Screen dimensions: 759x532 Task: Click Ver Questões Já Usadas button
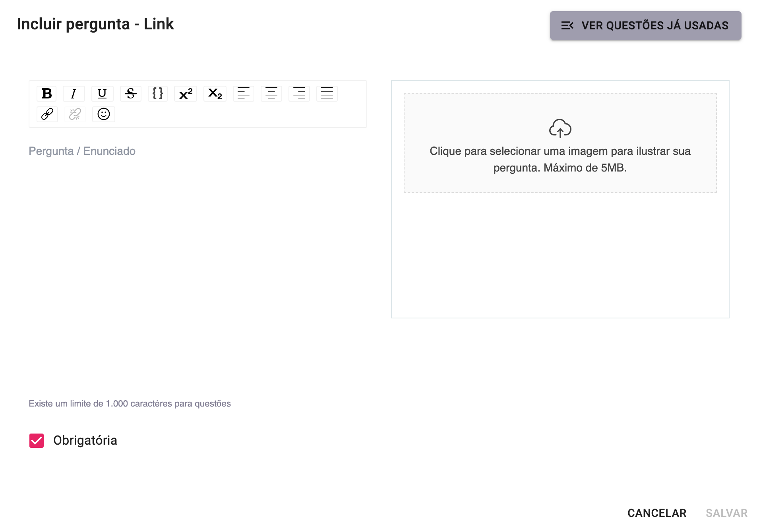click(x=645, y=25)
